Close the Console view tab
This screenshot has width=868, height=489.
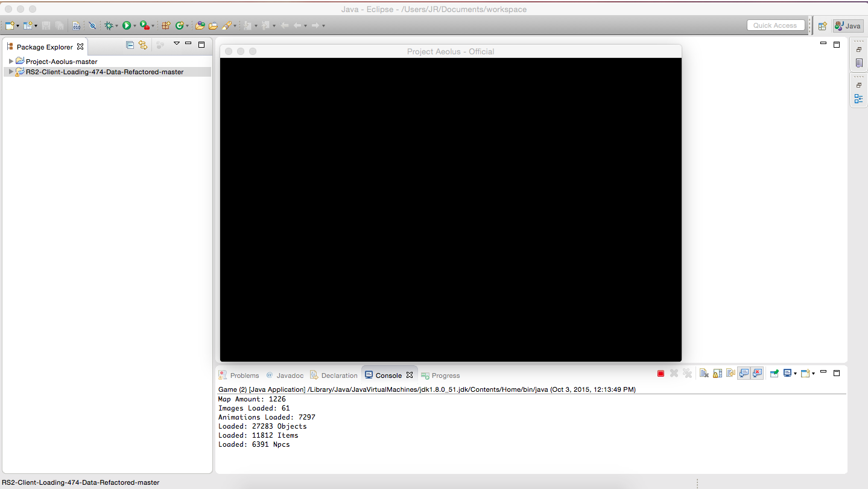click(x=410, y=375)
